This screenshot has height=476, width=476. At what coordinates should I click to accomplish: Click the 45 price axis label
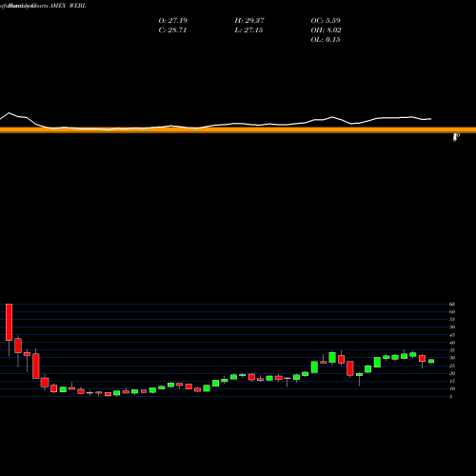click(x=452, y=335)
